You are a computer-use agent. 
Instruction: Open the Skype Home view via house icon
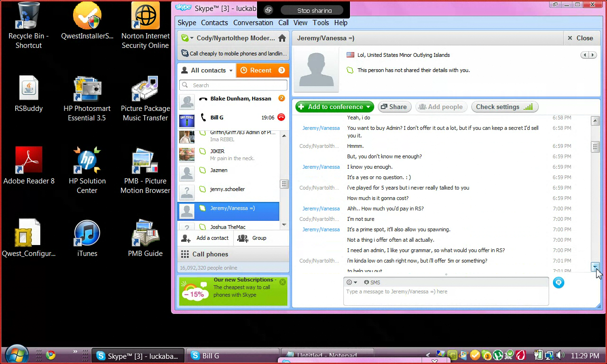282,38
